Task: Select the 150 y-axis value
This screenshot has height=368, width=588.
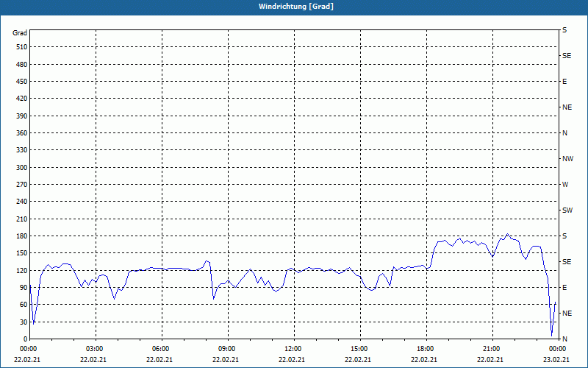Action: pos(22,253)
